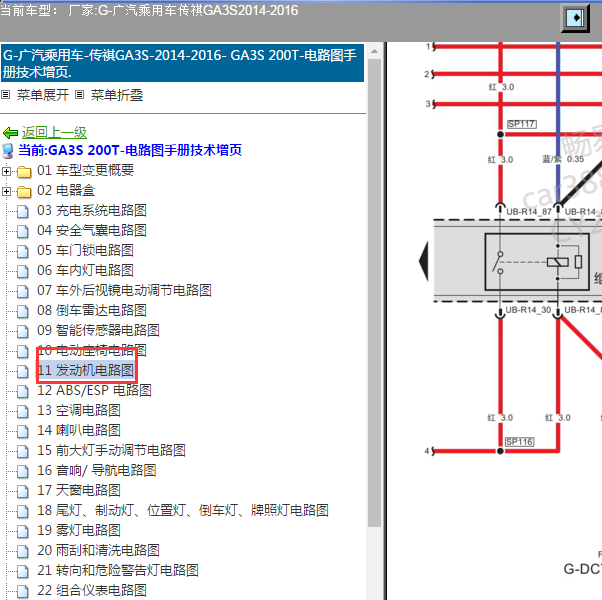Screen dimensions: 602x600
Task: Follow the 返回上一级 link
Action: click(x=54, y=132)
